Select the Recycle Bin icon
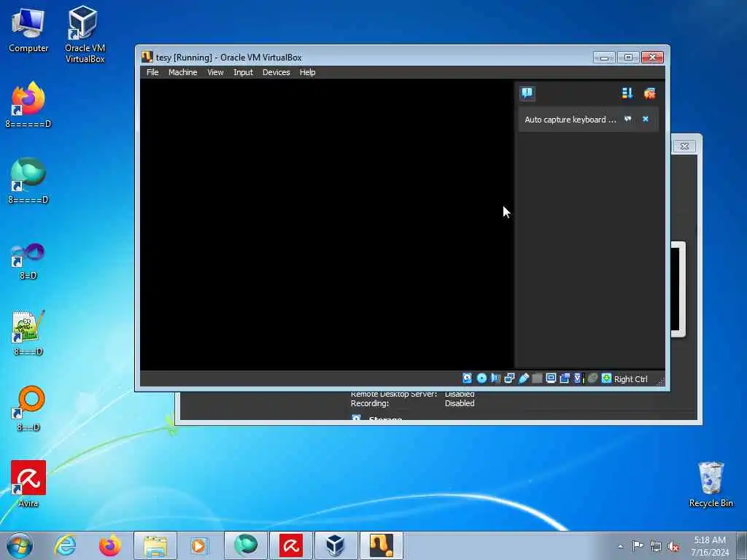This screenshot has height=560, width=747. pyautogui.click(x=711, y=484)
